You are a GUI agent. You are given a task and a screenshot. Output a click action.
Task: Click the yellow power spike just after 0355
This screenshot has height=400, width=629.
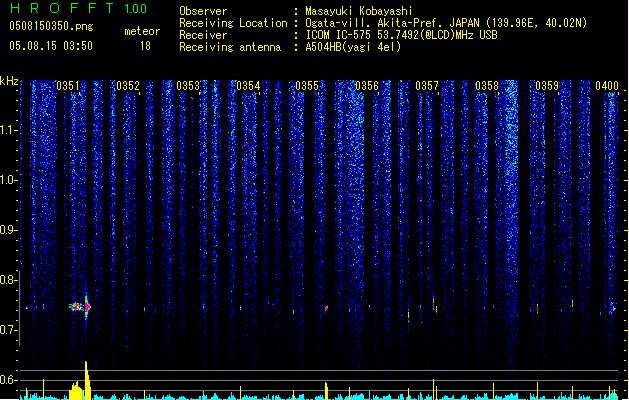pos(326,391)
